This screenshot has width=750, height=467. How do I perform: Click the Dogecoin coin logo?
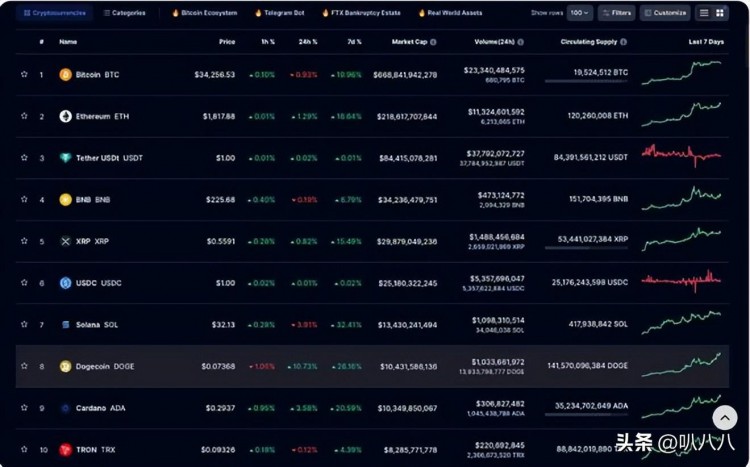pyautogui.click(x=66, y=366)
